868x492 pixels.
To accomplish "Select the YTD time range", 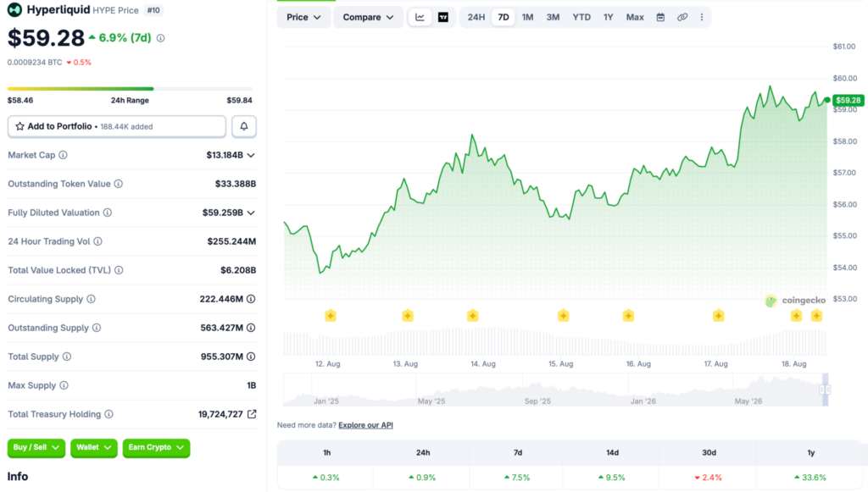I will coord(581,17).
